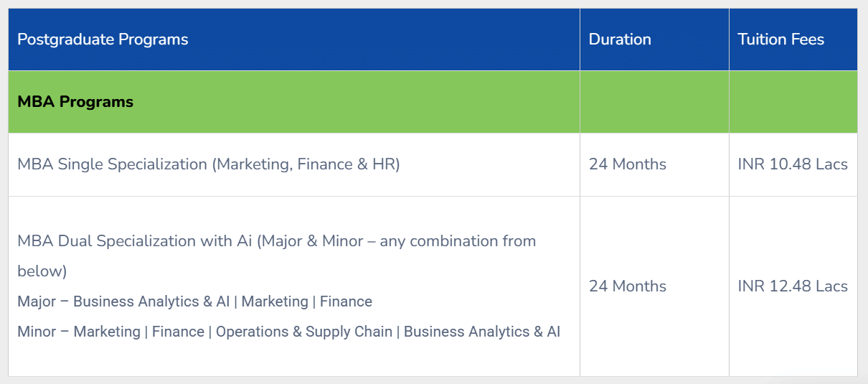Viewport: 868px width, 384px height.
Task: Click Business Analytics & AI in Major line
Action: (x=151, y=301)
